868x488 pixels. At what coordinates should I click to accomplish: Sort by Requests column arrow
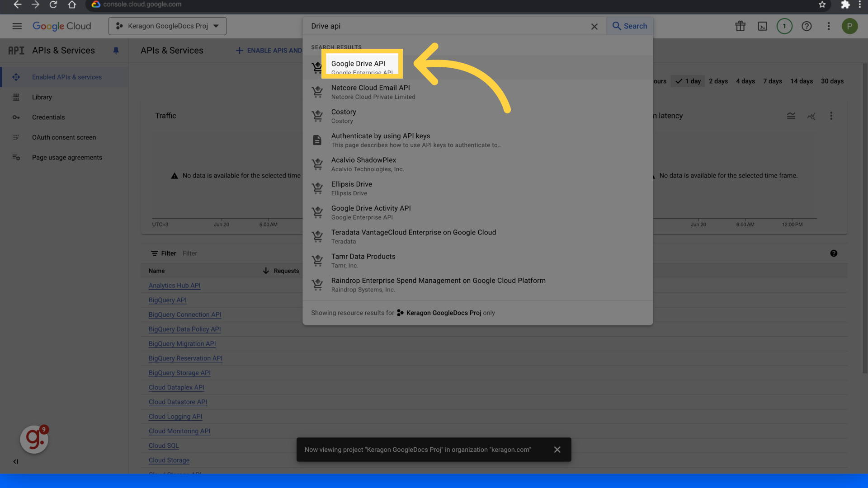[x=266, y=271]
